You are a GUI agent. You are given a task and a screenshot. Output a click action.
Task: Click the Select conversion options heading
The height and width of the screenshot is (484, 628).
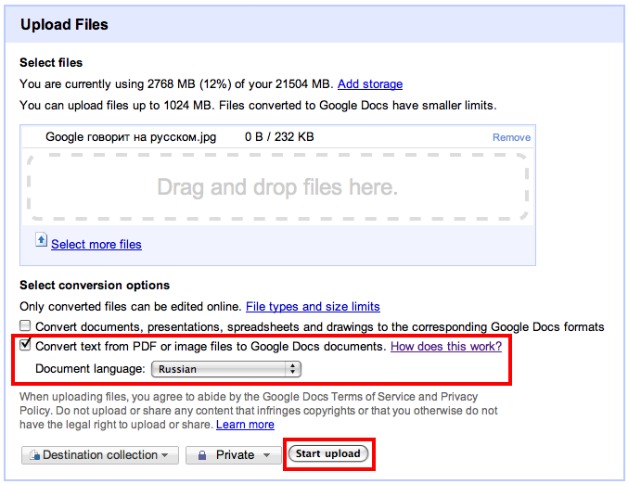pos(95,285)
